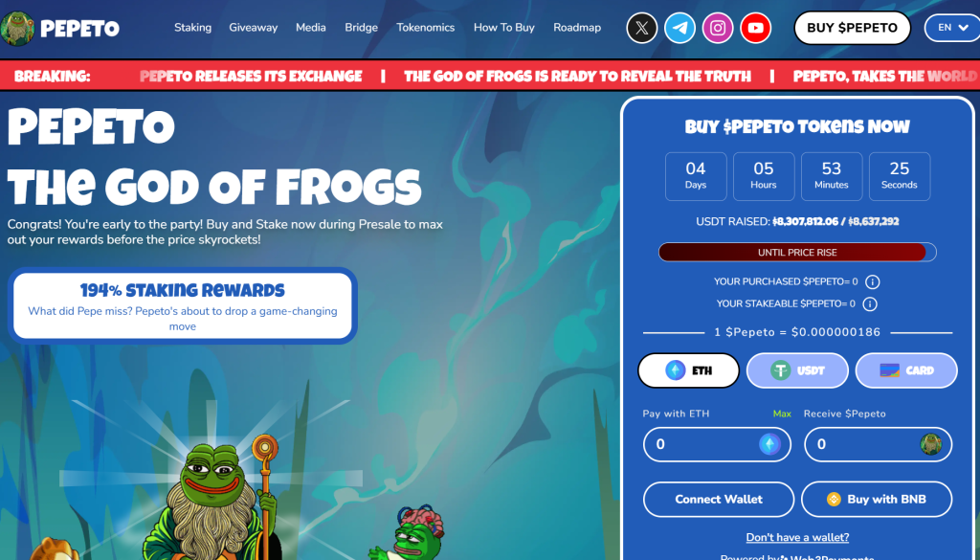Screen dimensions: 980x560
Task: Open the Telegram social icon
Action: (x=679, y=28)
